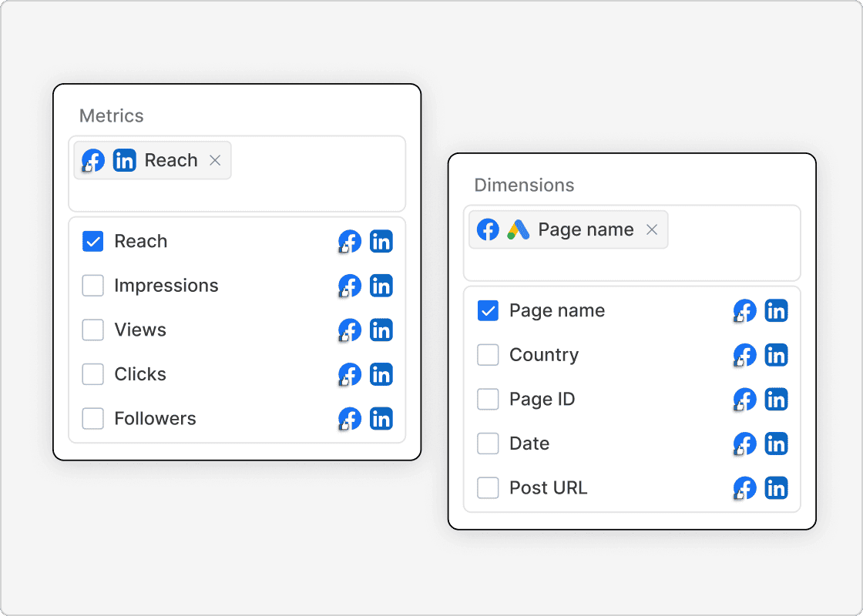
Task: Click the LinkedIn icon in the Reach chip
Action: [124, 160]
